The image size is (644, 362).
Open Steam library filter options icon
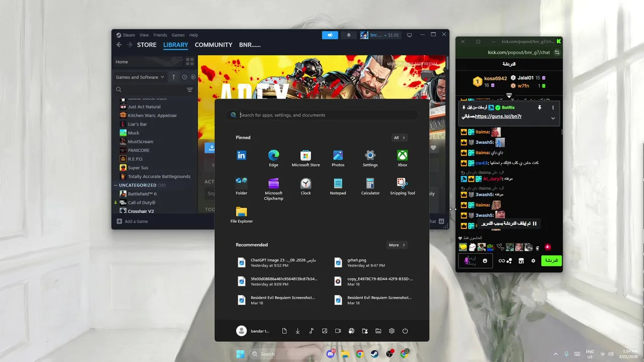pyautogui.click(x=190, y=89)
